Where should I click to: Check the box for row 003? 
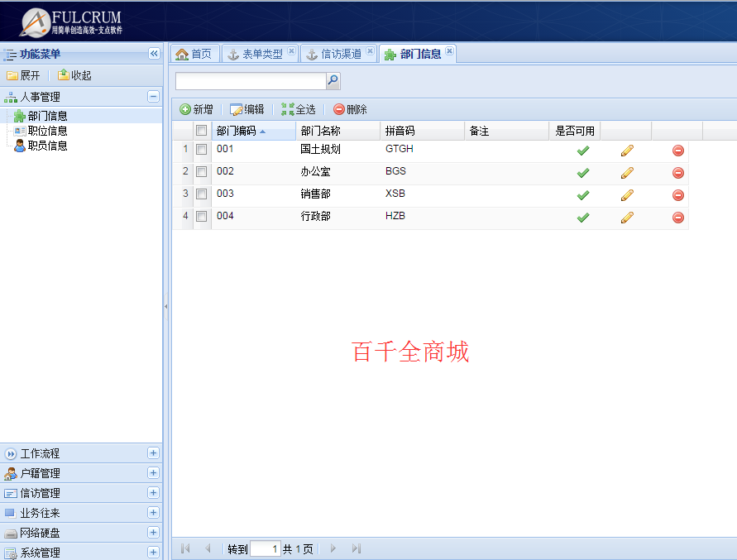coord(201,194)
